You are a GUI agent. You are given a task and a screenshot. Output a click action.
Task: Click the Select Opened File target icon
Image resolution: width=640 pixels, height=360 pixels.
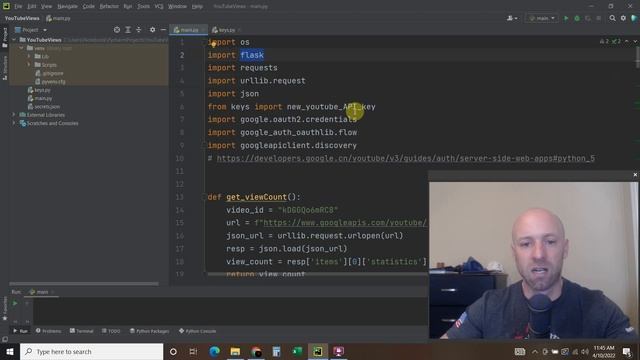[x=117, y=30]
